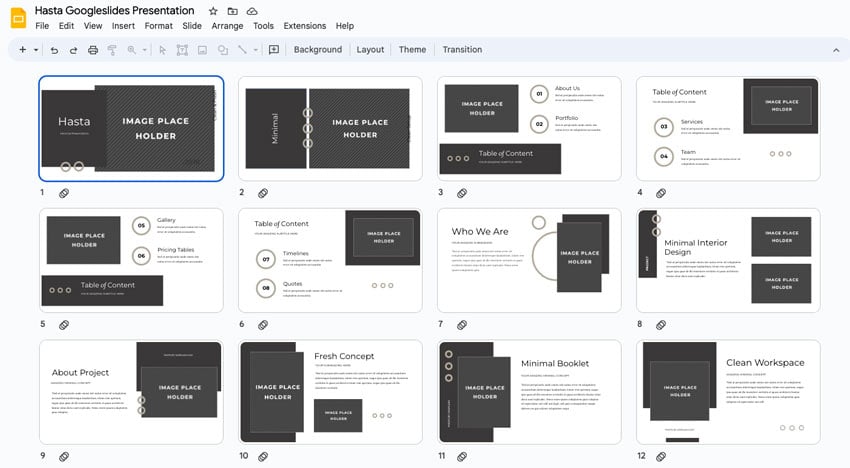The width and height of the screenshot is (850, 468).
Task: Click the redo arrow icon
Action: (73, 50)
